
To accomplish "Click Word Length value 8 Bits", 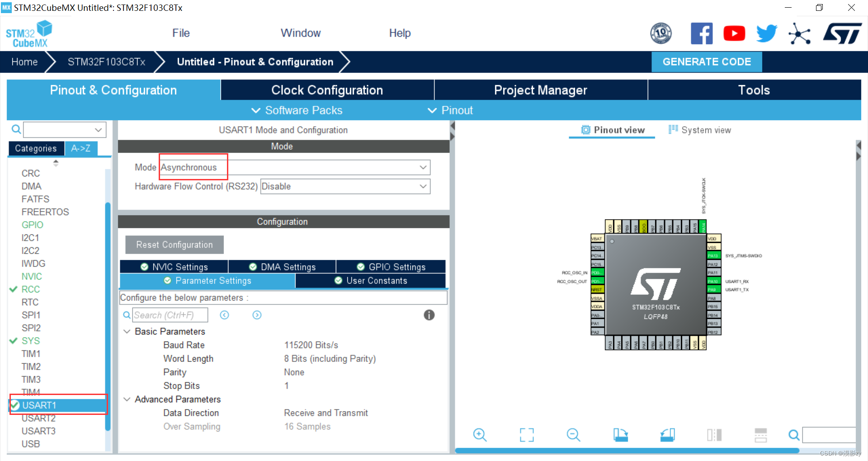I will (x=330, y=358).
